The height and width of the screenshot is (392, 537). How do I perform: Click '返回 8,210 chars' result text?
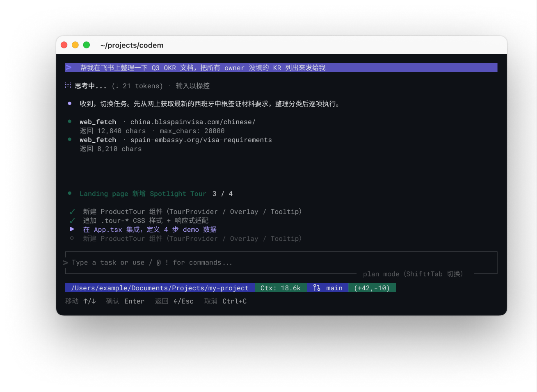coord(111,149)
